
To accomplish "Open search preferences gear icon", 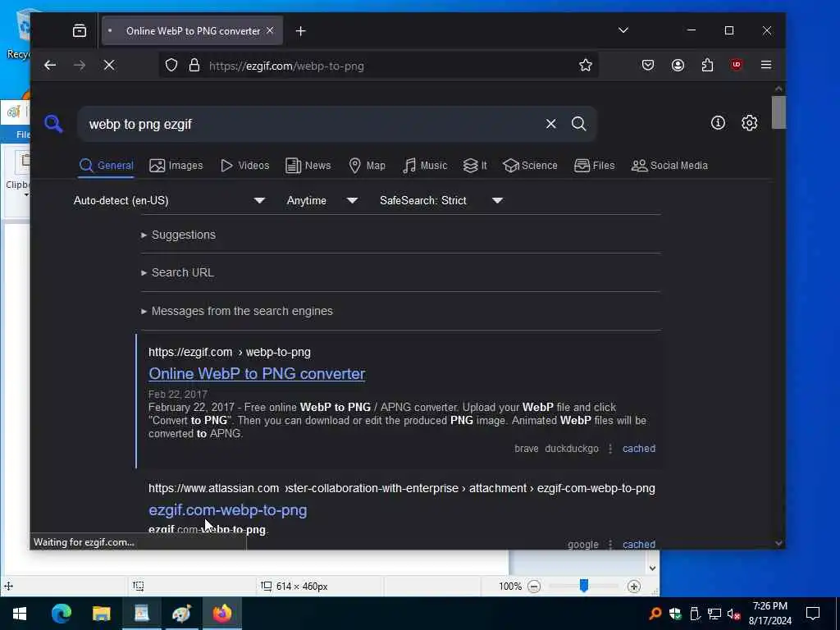I will pos(750,123).
